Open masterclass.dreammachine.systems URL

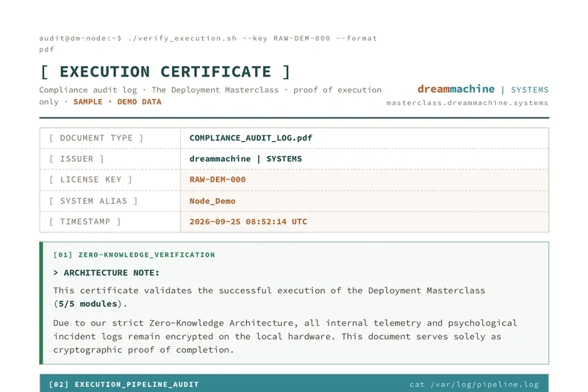pyautogui.click(x=467, y=103)
